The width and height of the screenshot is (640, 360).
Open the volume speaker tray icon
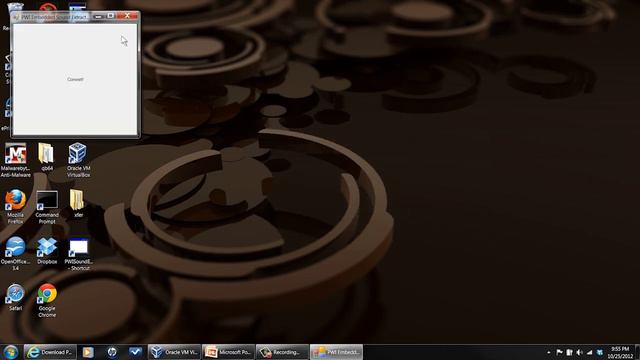[580, 352]
